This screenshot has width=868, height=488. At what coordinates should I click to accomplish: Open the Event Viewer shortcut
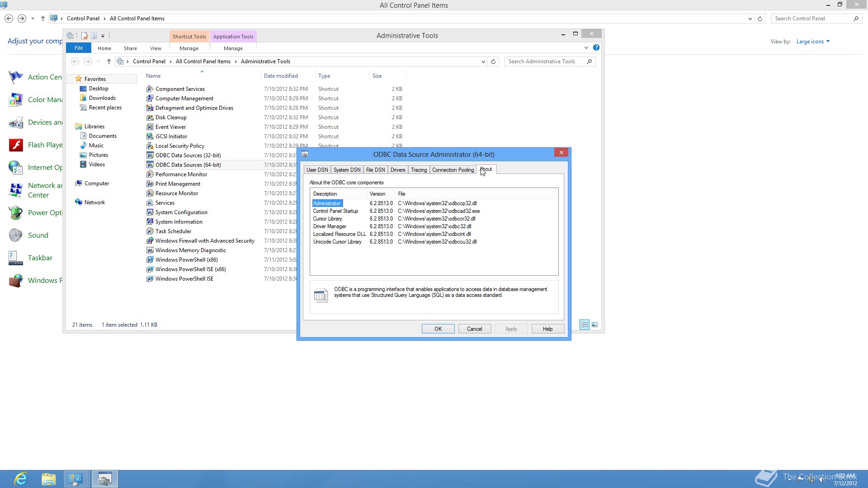tap(170, 127)
